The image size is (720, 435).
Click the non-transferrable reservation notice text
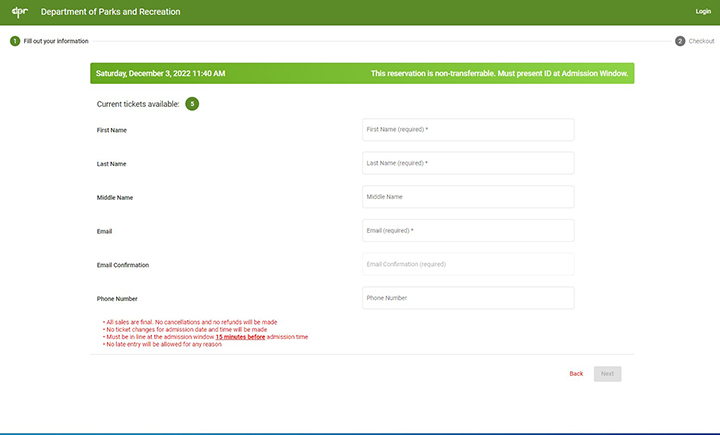500,74
